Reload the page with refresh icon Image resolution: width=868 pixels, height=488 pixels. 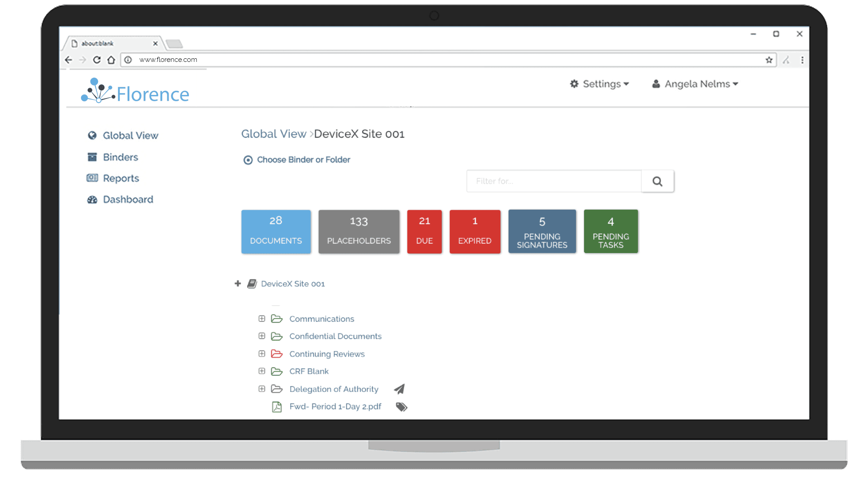coord(97,60)
